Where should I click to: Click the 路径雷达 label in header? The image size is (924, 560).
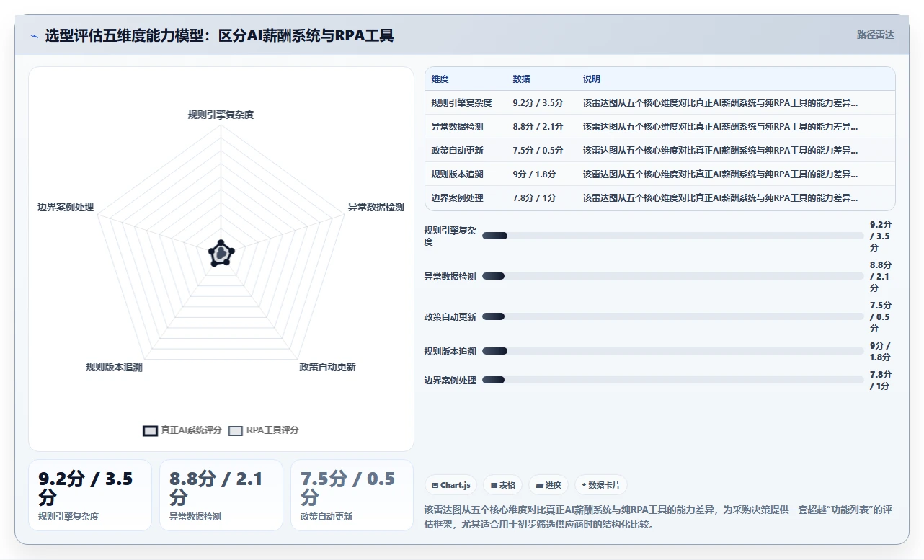[x=875, y=35]
